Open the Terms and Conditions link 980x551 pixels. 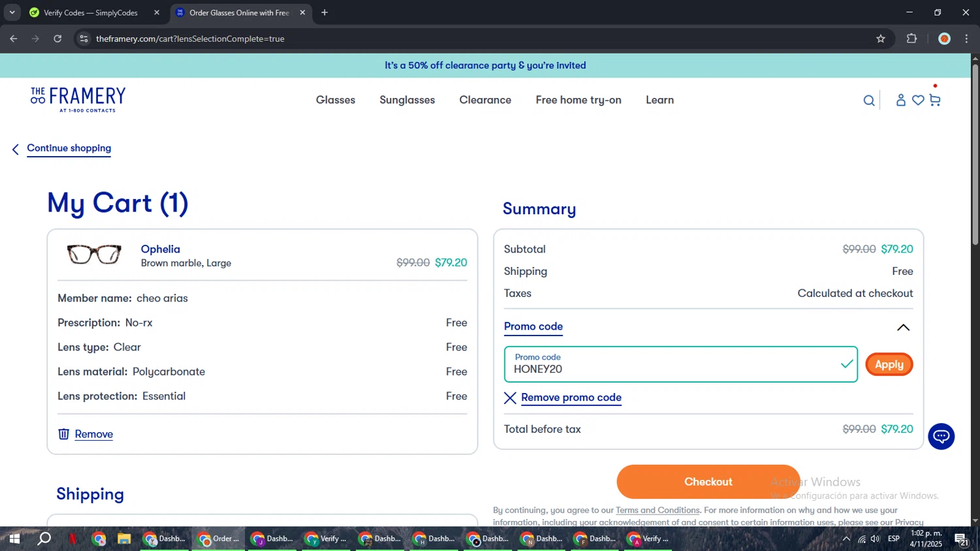(657, 511)
